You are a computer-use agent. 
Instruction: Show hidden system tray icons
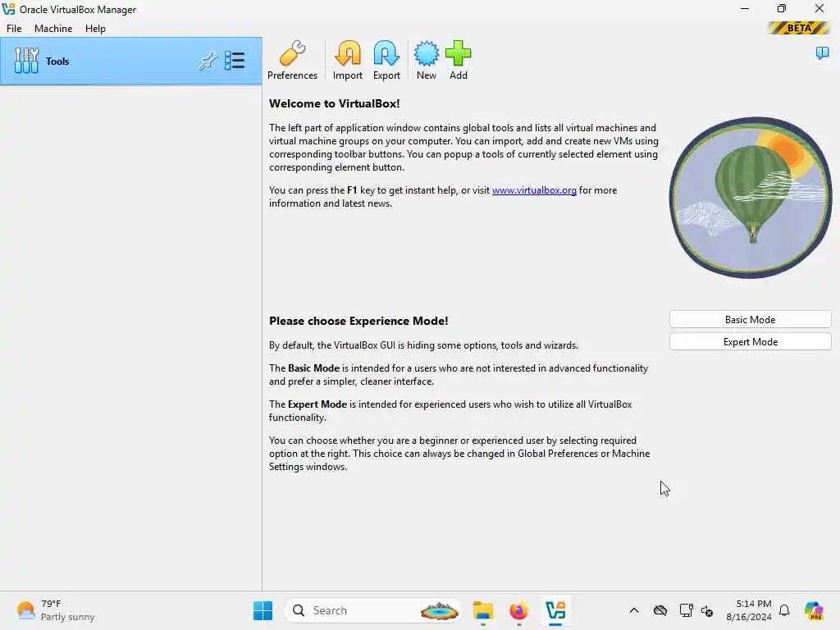point(634,610)
